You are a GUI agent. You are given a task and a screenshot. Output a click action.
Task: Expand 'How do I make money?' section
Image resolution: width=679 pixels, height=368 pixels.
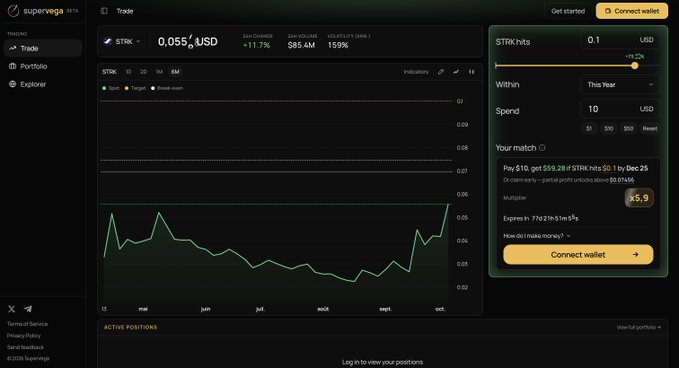pos(537,236)
